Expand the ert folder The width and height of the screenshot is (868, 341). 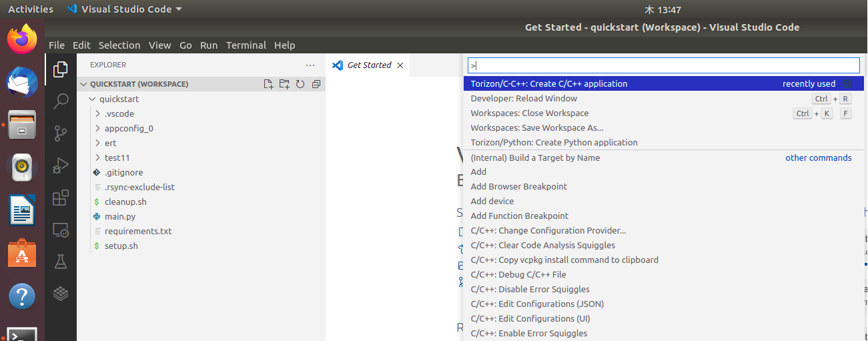point(98,143)
